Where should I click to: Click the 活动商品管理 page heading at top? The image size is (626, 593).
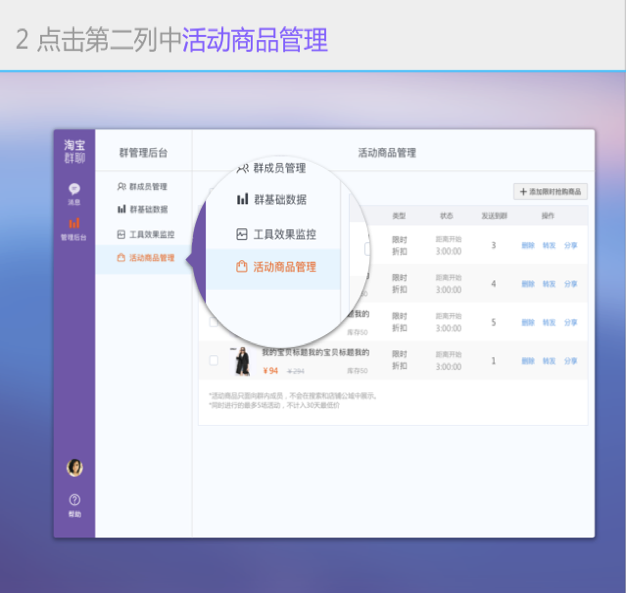[x=387, y=153]
